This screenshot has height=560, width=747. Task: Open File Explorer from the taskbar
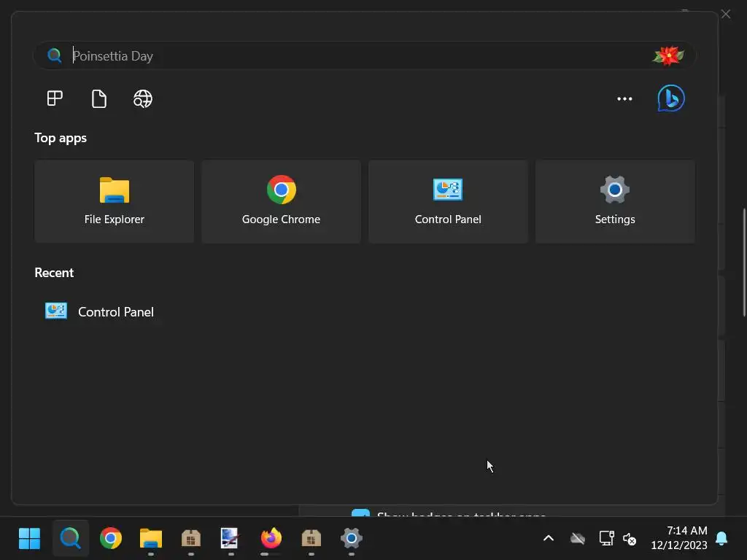click(150, 539)
